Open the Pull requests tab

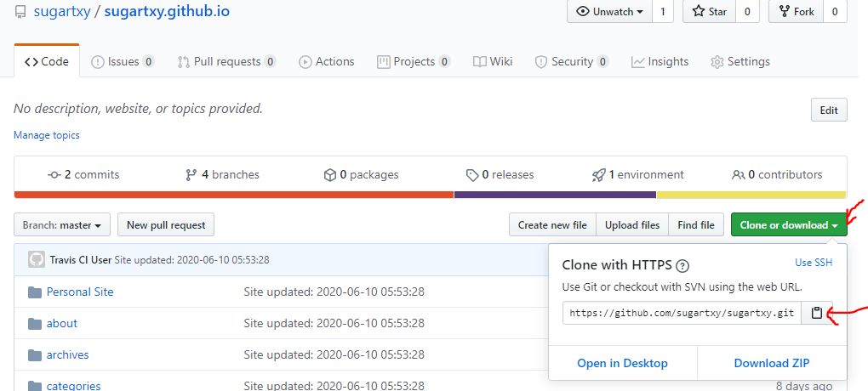point(226,61)
